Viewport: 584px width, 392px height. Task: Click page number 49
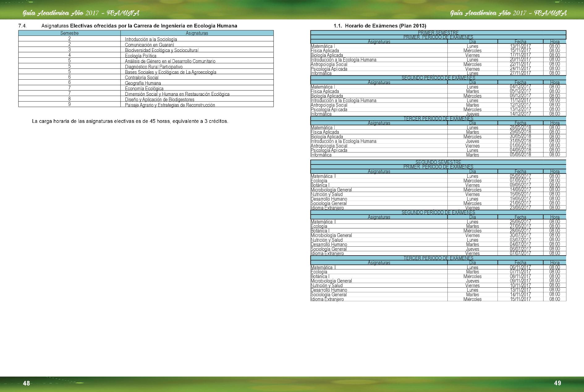(x=557, y=383)
